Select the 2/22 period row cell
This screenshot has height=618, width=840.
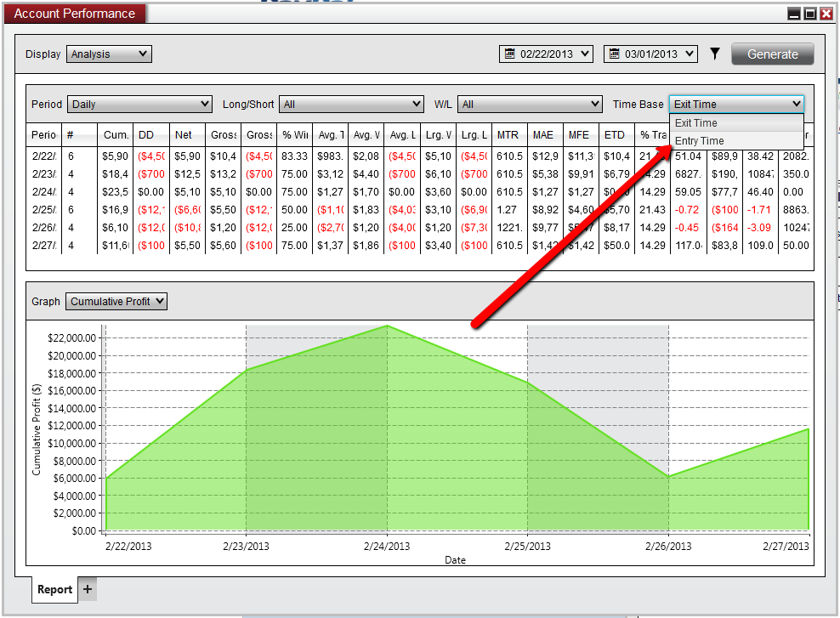(x=44, y=156)
